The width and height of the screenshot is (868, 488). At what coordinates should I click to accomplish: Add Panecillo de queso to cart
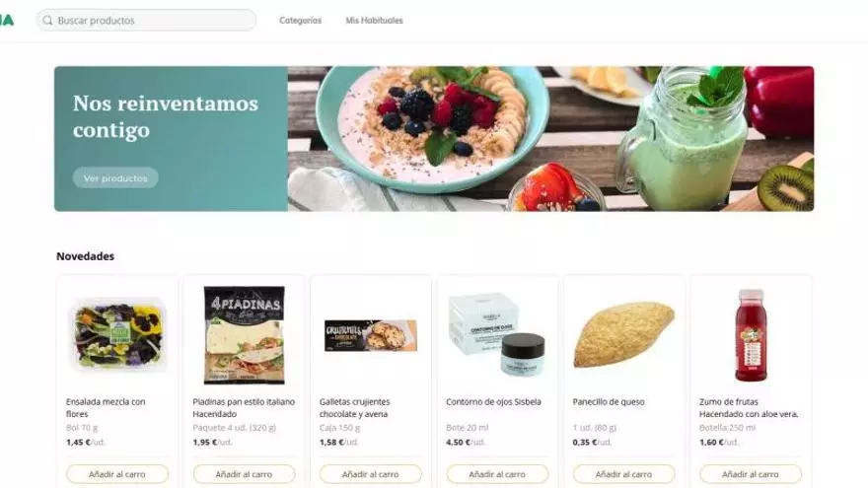[623, 474]
